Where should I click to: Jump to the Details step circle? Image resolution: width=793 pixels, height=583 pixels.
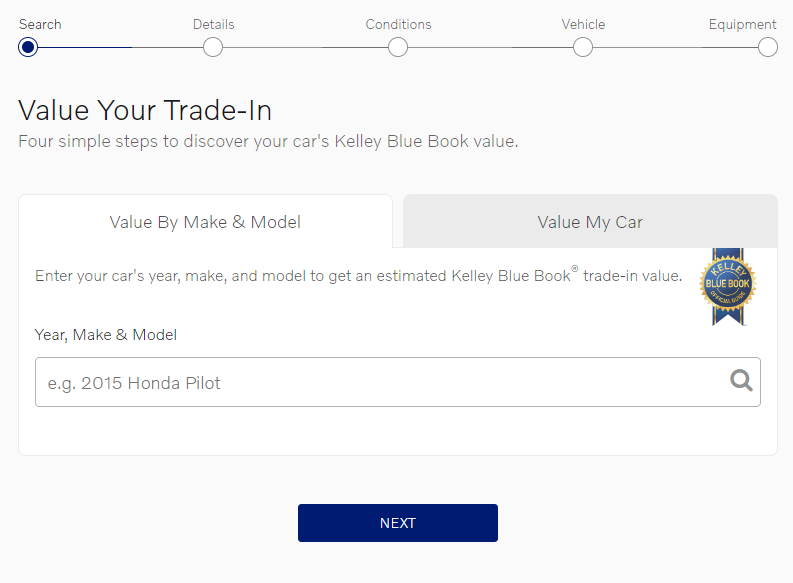tap(213, 47)
